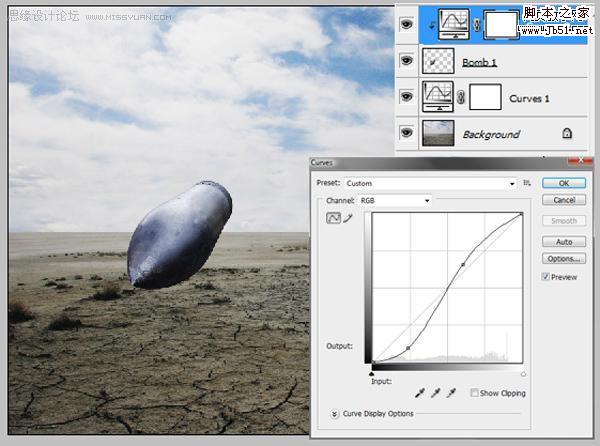This screenshot has width=600, height=446.
Task: Select the pencil draw curve tool
Action: click(x=347, y=218)
